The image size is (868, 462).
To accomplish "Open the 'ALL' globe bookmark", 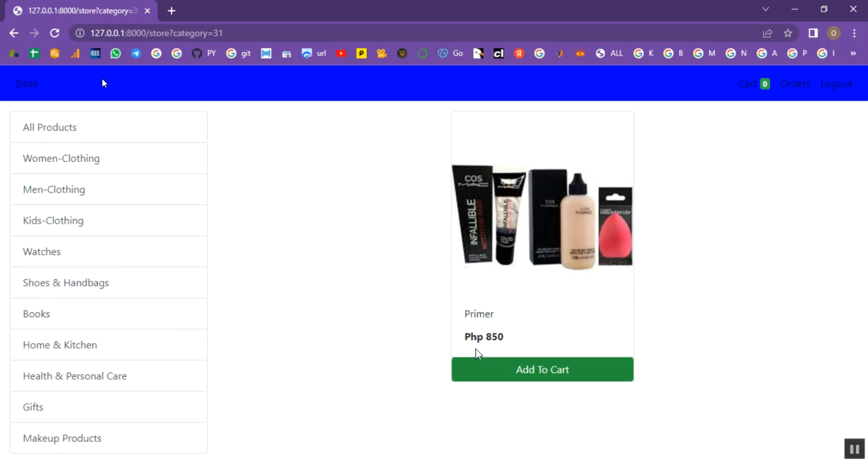I will click(x=609, y=53).
